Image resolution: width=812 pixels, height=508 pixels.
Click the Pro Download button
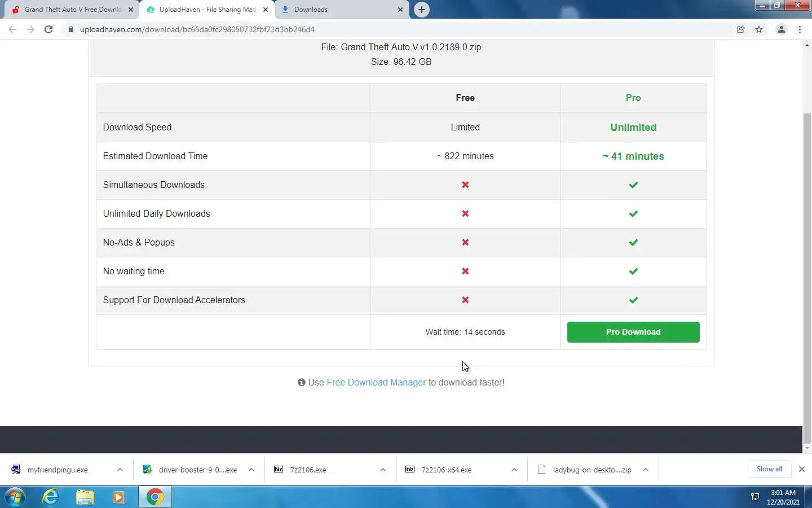633,332
